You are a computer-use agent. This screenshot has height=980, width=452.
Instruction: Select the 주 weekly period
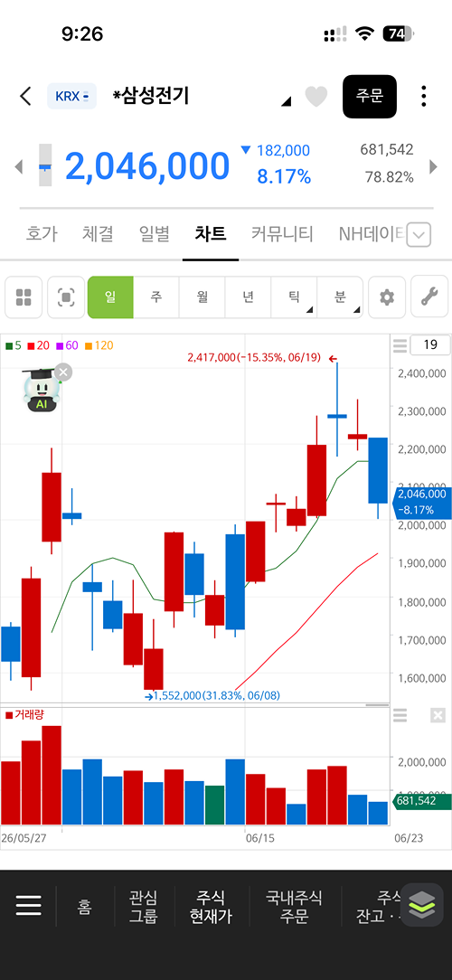[x=156, y=297]
